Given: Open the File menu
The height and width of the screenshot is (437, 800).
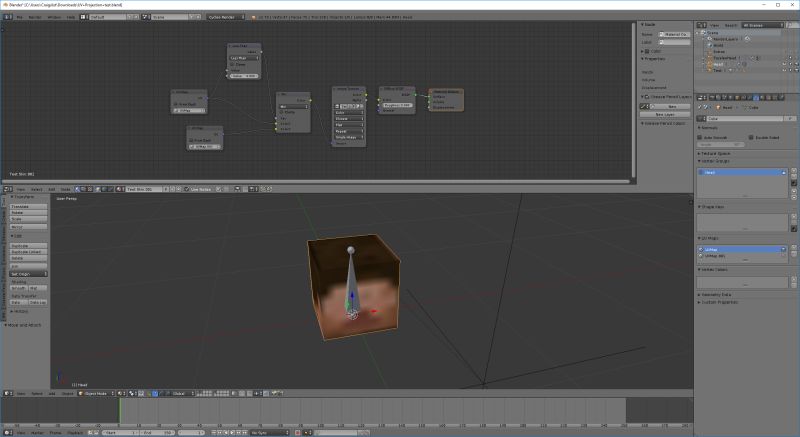Looking at the screenshot, I should tap(20, 17).
